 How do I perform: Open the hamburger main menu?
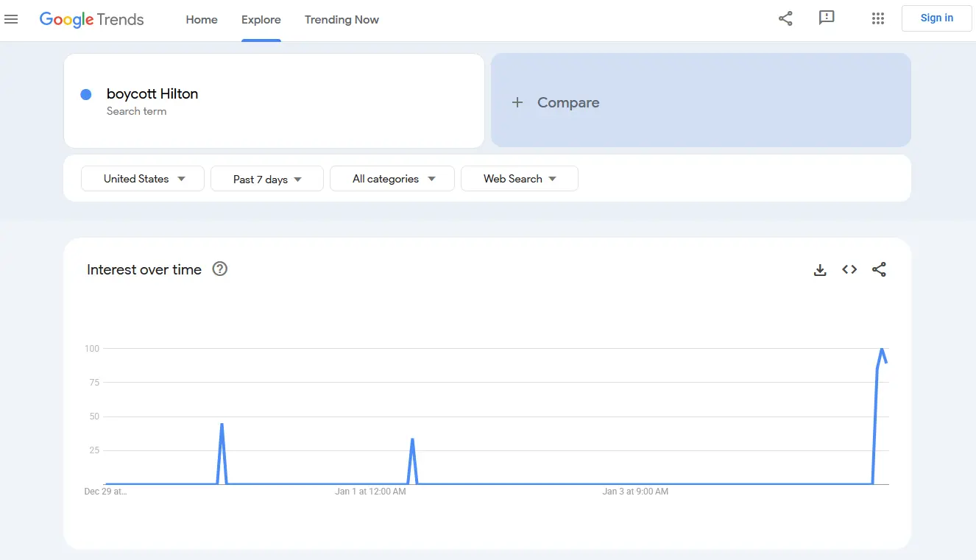coord(11,19)
